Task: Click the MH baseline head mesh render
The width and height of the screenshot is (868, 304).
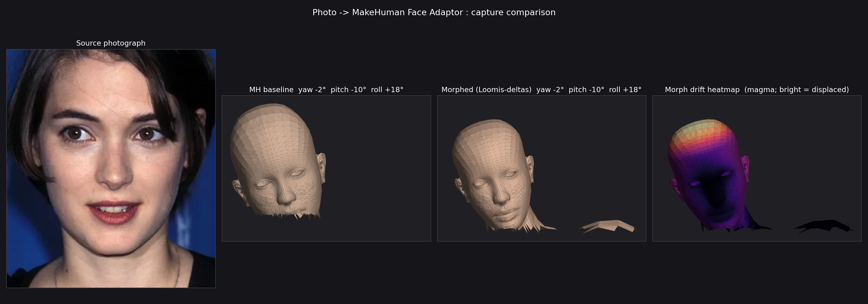Action: (278, 161)
